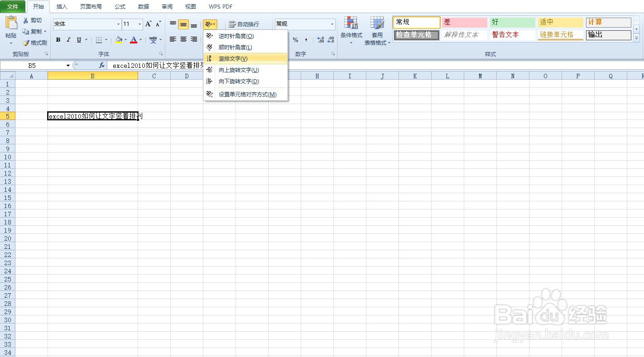This screenshot has height=357, width=644.
Task: Open the font name dropdown
Action: point(118,24)
